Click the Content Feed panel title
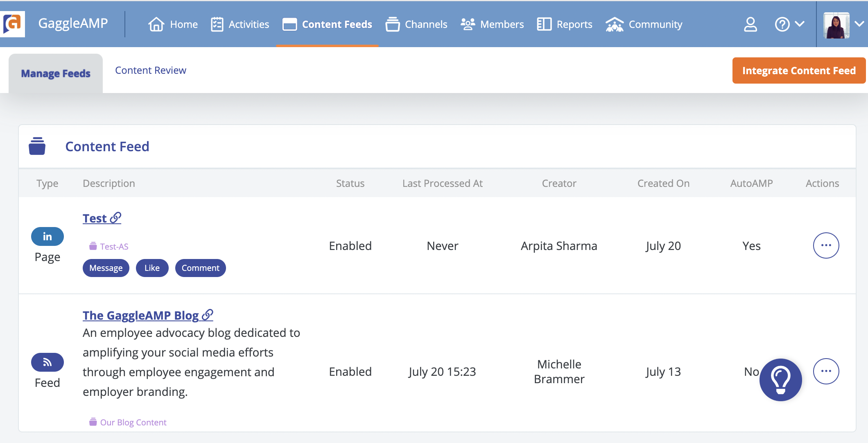Viewport: 868px width, 443px height. pyautogui.click(x=107, y=146)
